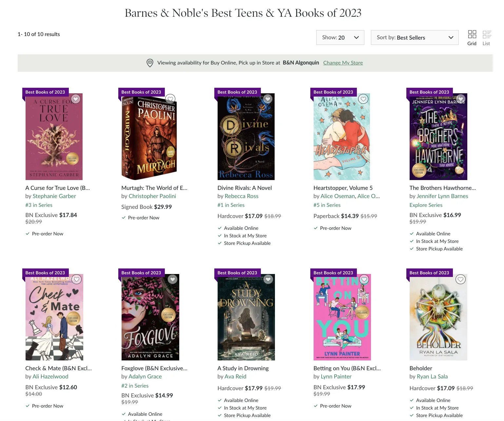Favorite Divine Rivals with heart icon
The width and height of the screenshot is (504, 421).
point(268,99)
